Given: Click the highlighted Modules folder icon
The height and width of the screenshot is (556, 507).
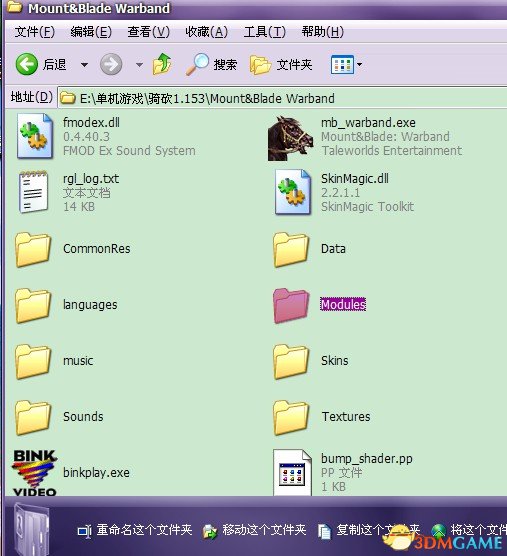Looking at the screenshot, I should [291, 305].
